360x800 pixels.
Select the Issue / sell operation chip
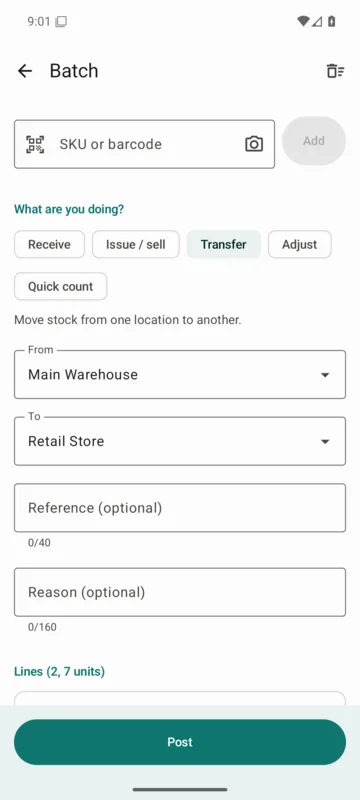click(x=136, y=244)
